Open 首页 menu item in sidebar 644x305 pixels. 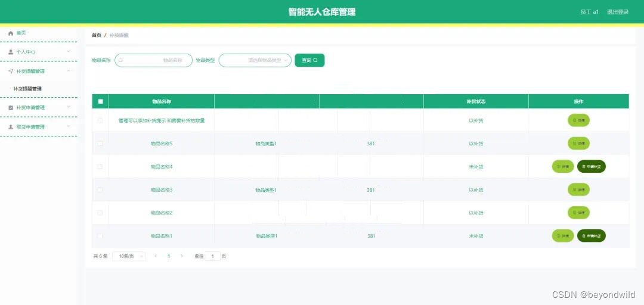(x=39, y=33)
